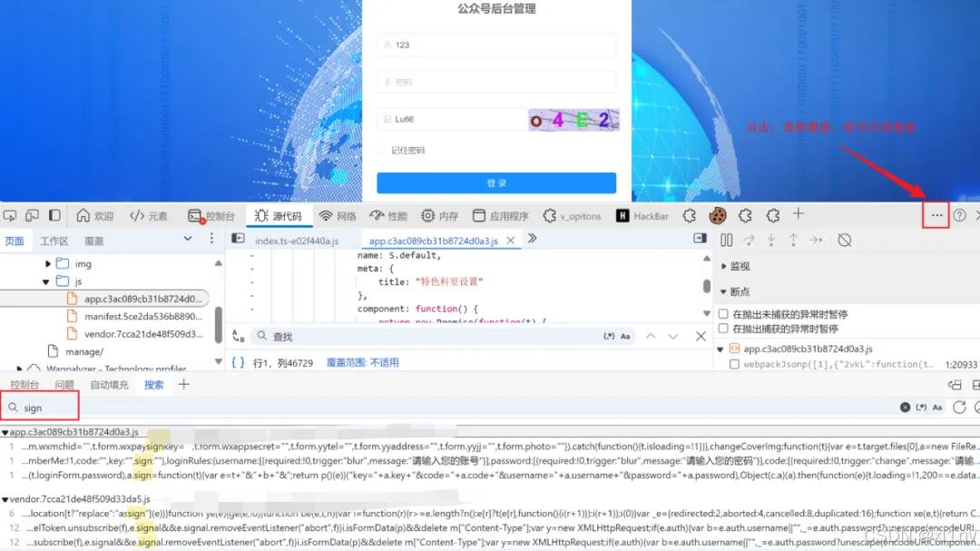Close the find bar
The width and height of the screenshot is (980, 551).
[701, 337]
